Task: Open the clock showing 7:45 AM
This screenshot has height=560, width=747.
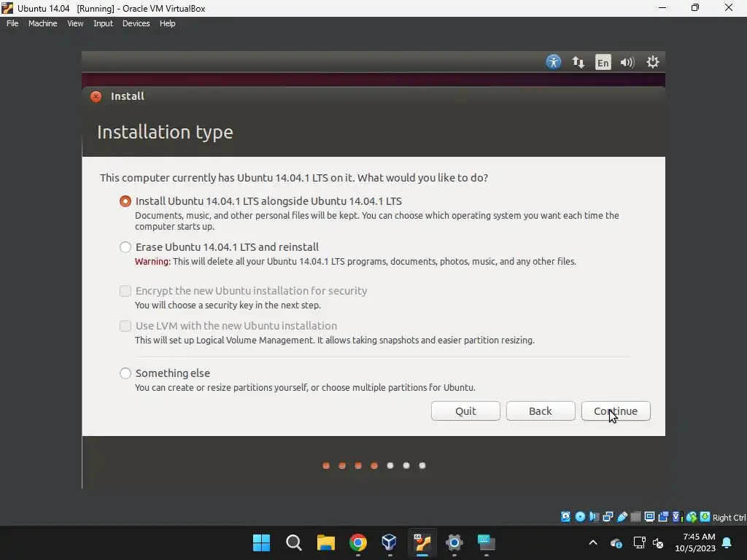Action: [695, 542]
